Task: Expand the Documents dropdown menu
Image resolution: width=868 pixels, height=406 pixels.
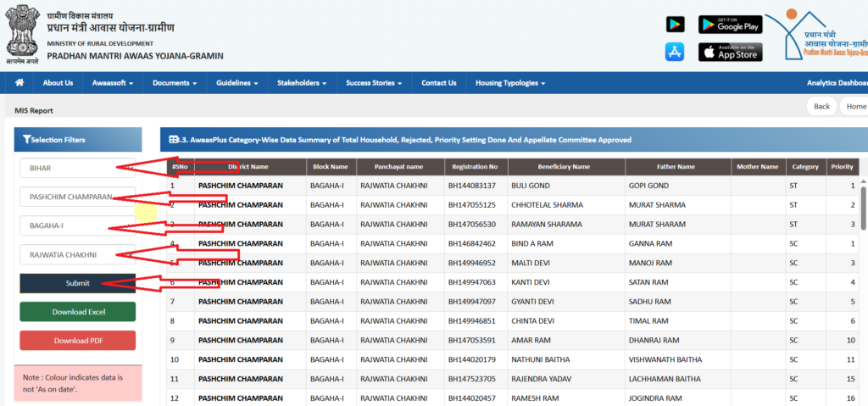Action: [x=175, y=83]
